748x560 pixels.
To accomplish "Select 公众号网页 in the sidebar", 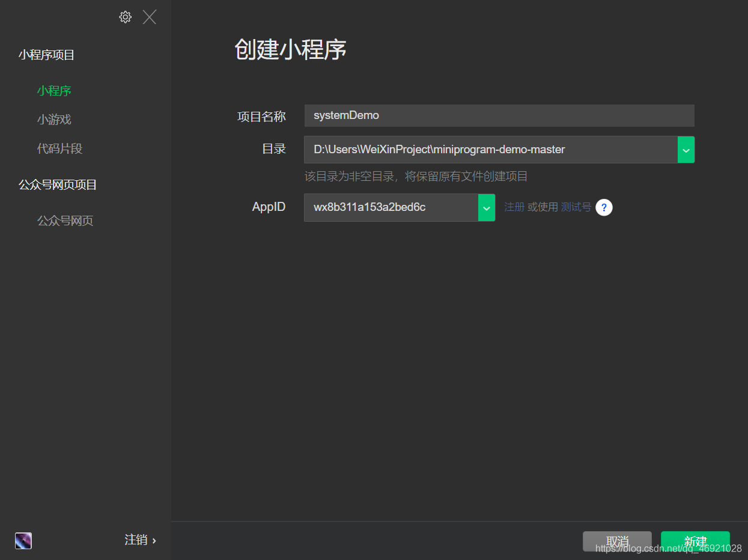I will coord(65,221).
